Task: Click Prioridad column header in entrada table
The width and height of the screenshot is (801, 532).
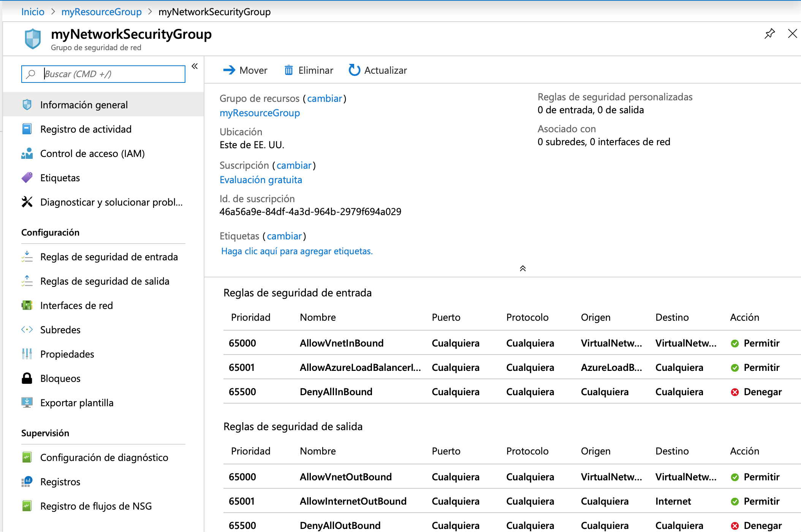Action: tap(251, 317)
